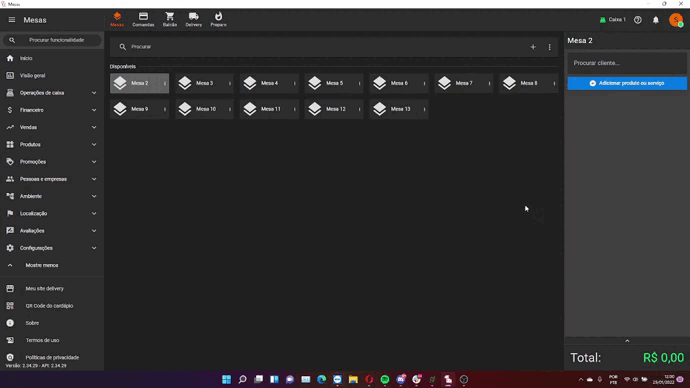Image resolution: width=690 pixels, height=388 pixels.
Task: Open the Sobre entry
Action: click(x=52, y=323)
